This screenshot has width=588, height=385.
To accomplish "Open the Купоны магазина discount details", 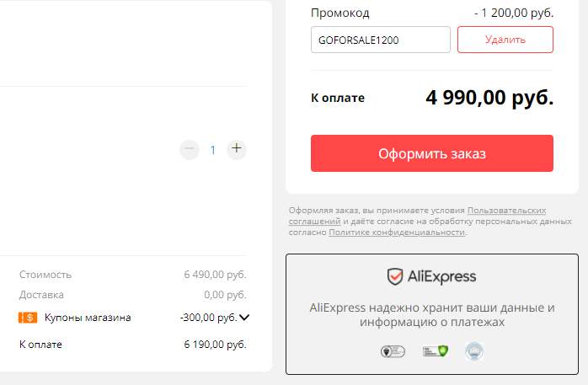I will (x=88, y=318).
